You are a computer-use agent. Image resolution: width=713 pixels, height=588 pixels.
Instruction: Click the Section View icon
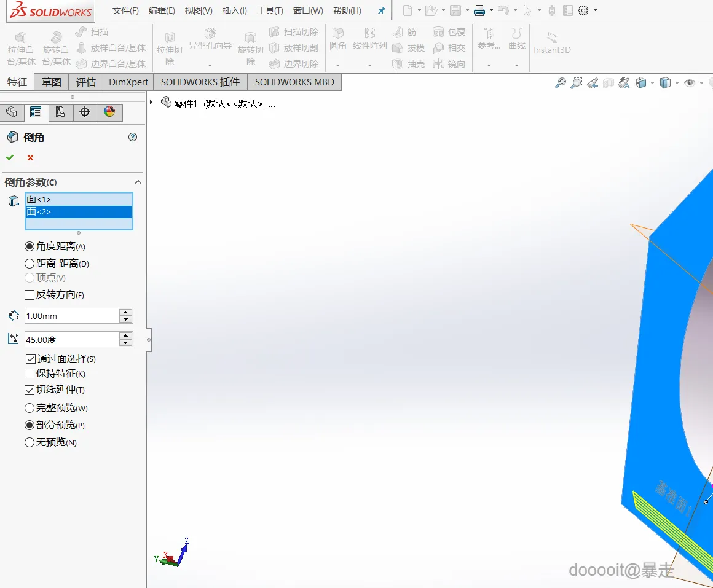tap(609, 83)
